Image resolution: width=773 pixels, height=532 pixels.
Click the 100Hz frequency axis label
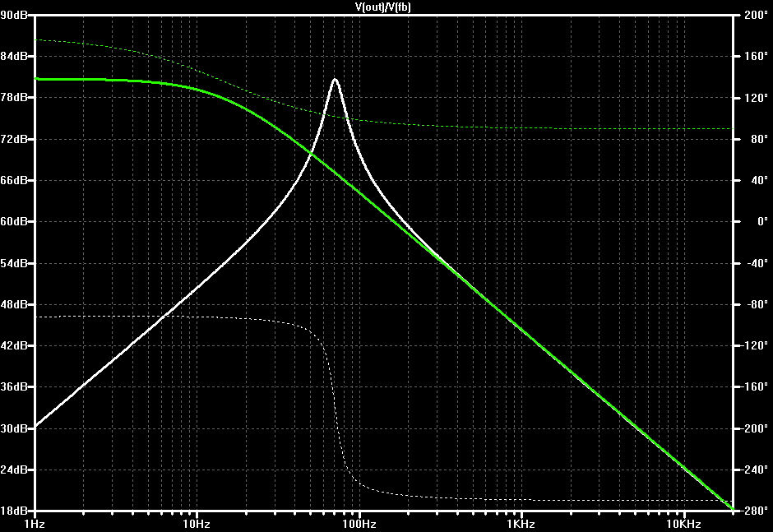point(359,524)
